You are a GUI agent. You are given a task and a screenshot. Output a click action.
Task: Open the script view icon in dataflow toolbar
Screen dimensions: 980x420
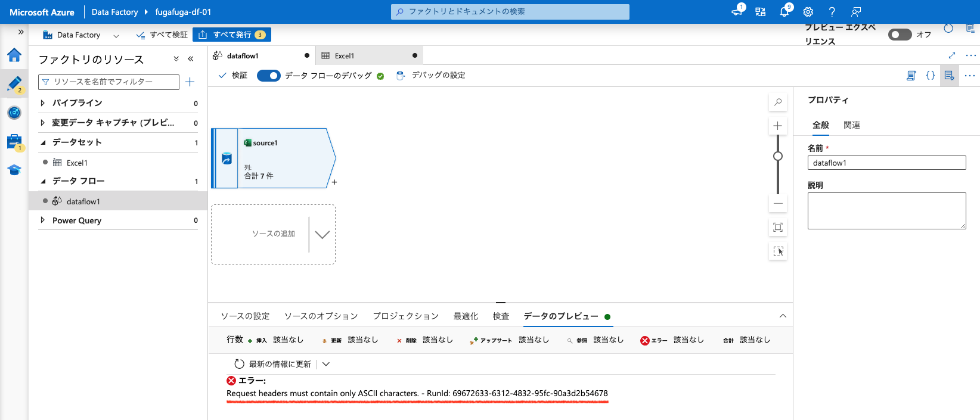click(911, 76)
